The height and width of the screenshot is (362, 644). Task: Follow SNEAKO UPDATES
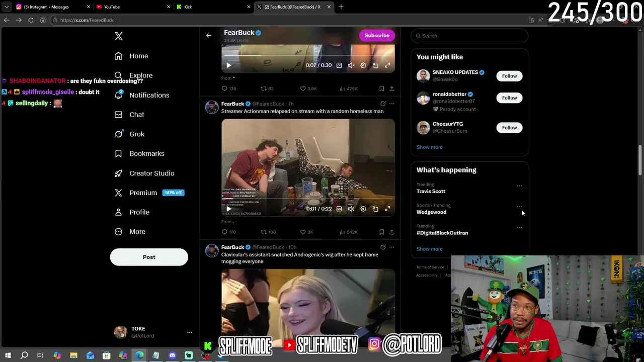click(509, 76)
